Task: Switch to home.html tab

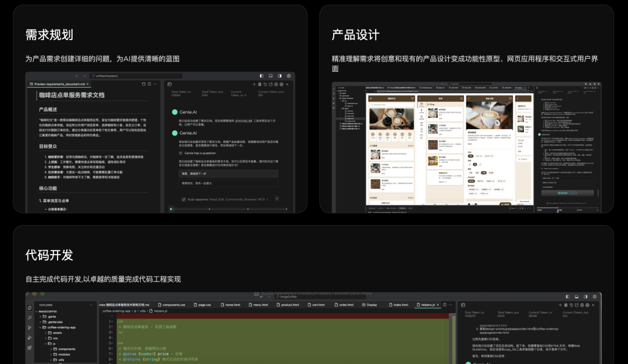Action: (230, 305)
